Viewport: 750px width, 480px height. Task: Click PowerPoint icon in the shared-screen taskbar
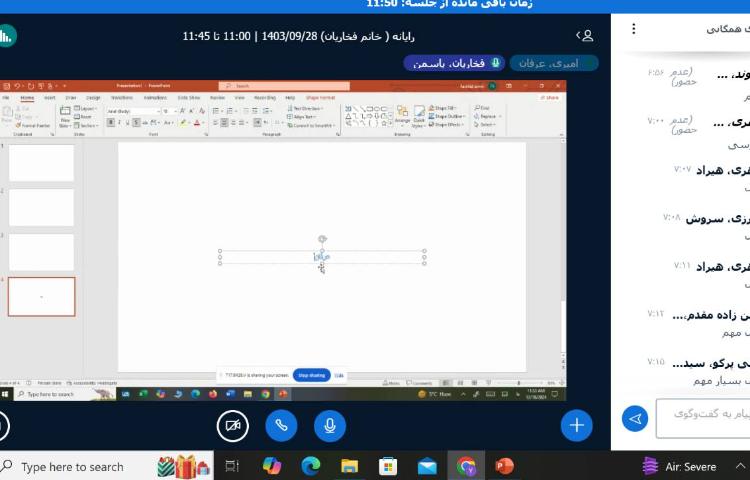(283, 394)
